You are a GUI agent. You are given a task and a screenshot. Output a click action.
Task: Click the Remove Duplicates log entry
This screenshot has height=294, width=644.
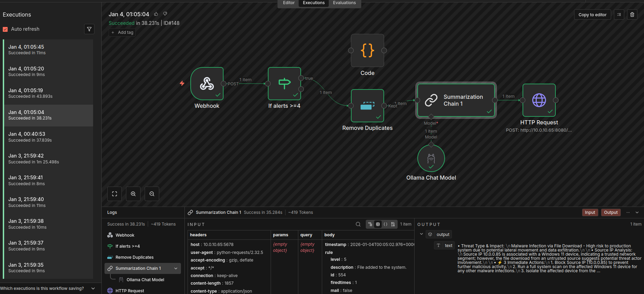point(143,257)
